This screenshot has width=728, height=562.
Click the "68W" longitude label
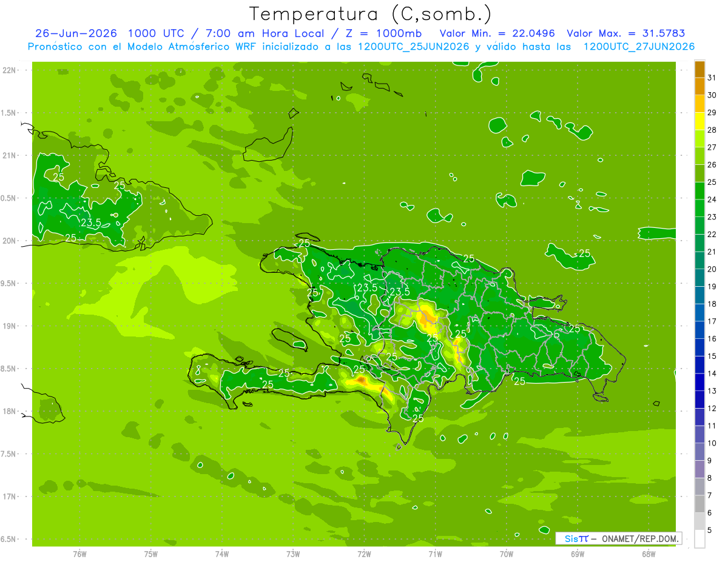pyautogui.click(x=649, y=554)
